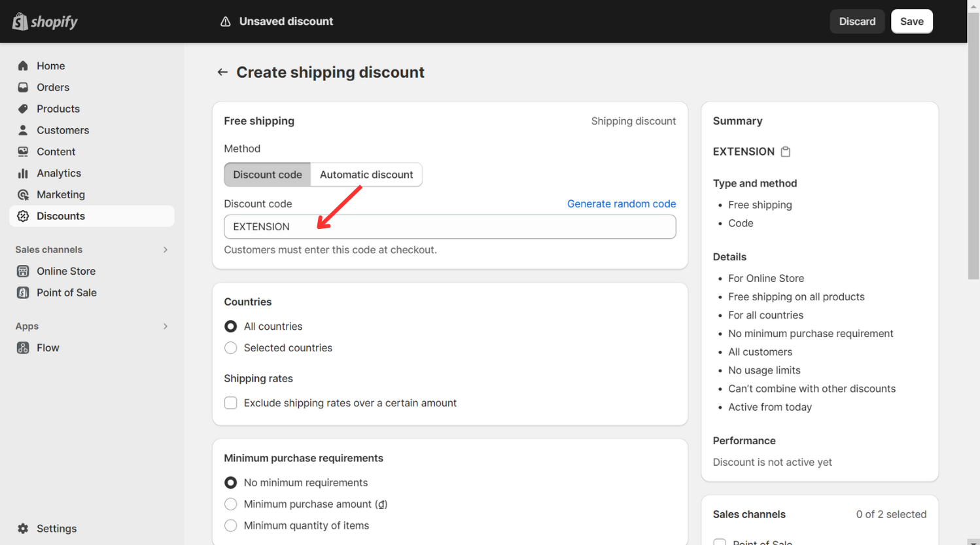
Task: Go back using the left arrow
Action: (222, 72)
